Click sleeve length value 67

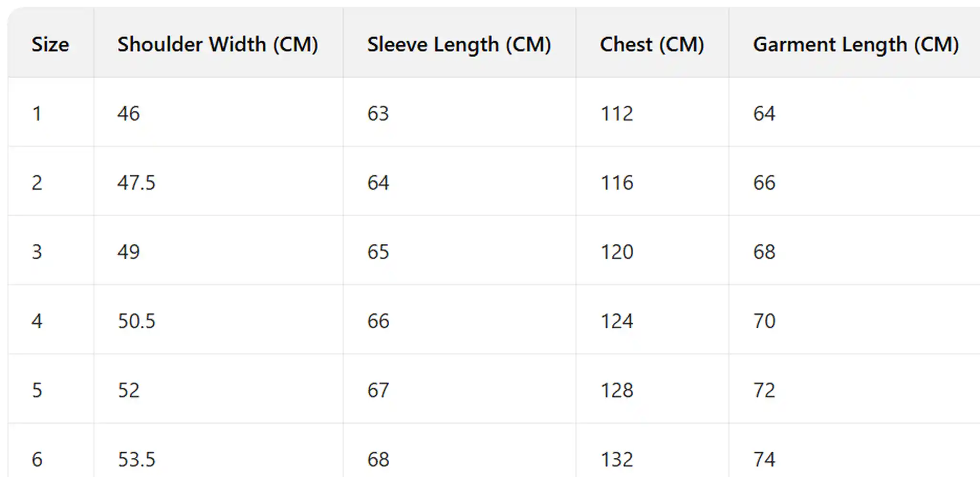coord(378,390)
